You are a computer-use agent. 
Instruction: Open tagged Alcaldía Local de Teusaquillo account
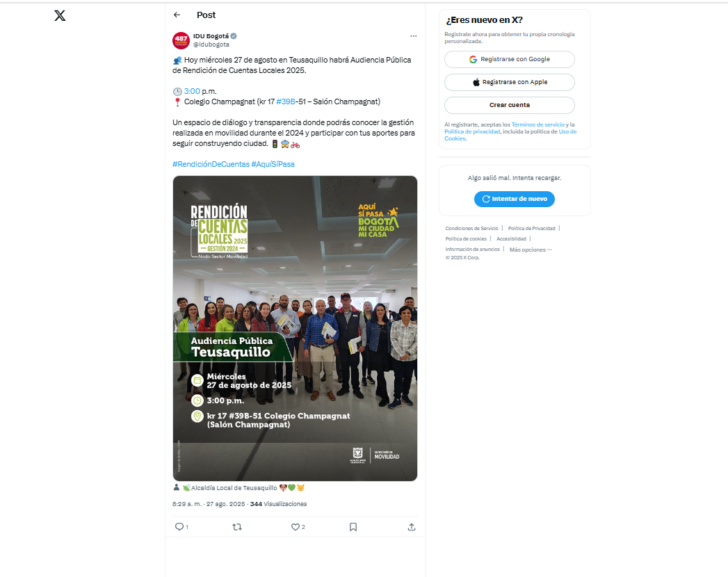(x=234, y=488)
